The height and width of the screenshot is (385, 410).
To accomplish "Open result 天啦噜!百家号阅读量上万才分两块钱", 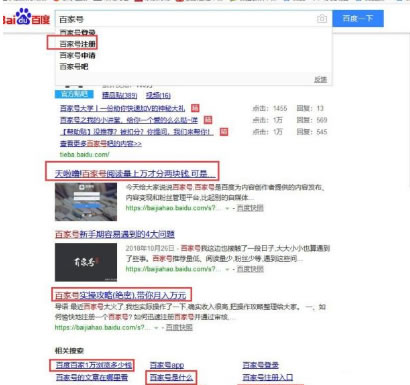I will coord(135,173).
